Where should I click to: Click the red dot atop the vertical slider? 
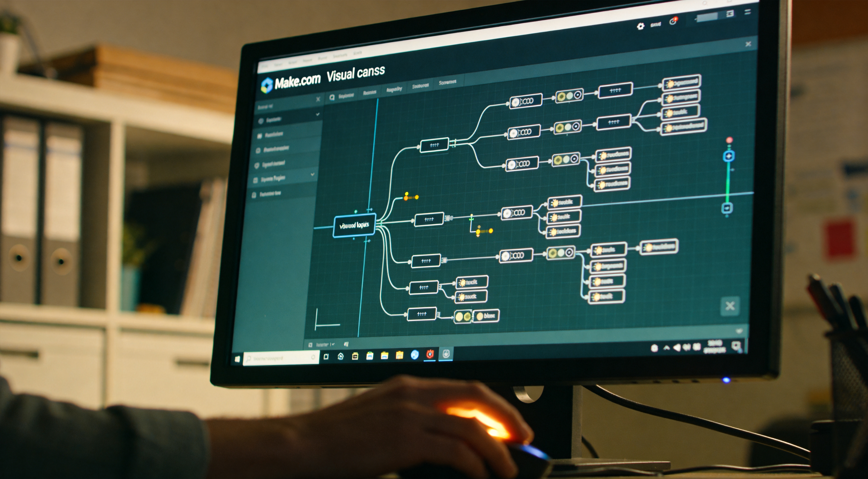730,140
